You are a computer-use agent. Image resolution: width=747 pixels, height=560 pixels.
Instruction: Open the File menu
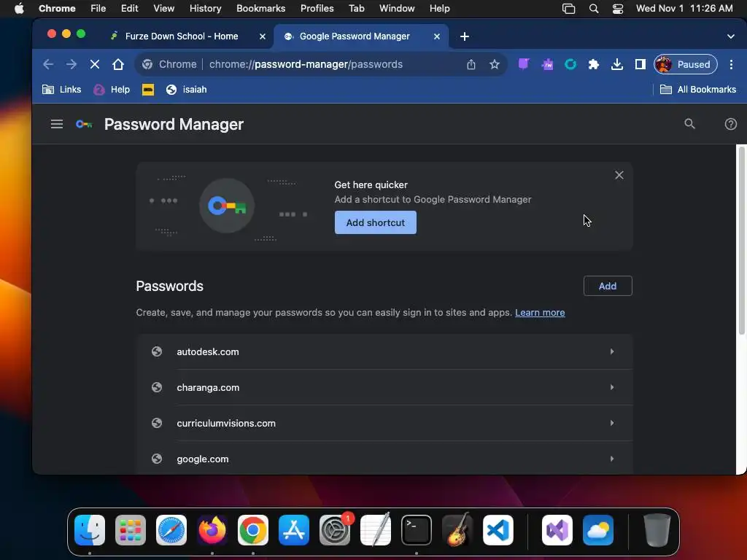[x=98, y=8]
